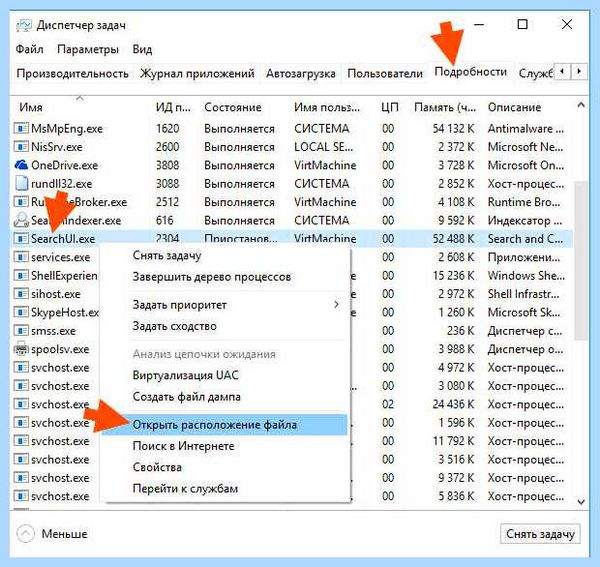Image resolution: width=600 pixels, height=567 pixels.
Task: Click the LOCAL SE... user name cell
Action: point(323,147)
